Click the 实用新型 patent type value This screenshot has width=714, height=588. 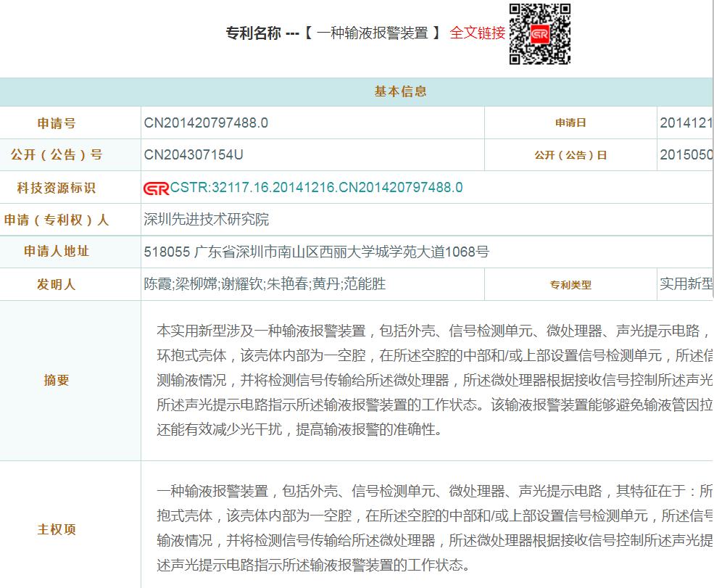click(x=685, y=284)
